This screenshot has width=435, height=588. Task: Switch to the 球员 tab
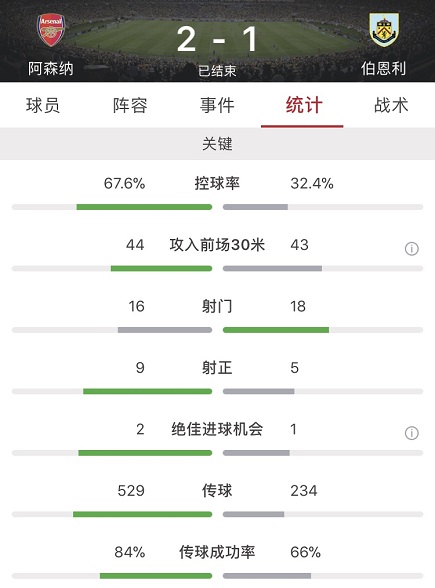[x=43, y=105]
